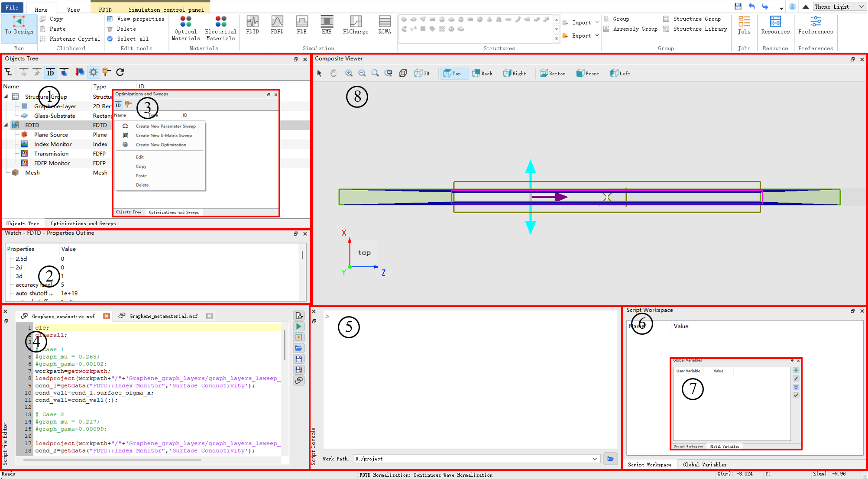Collapse the Structure Group tree node
Image resolution: width=868 pixels, height=479 pixels.
pyautogui.click(x=6, y=97)
